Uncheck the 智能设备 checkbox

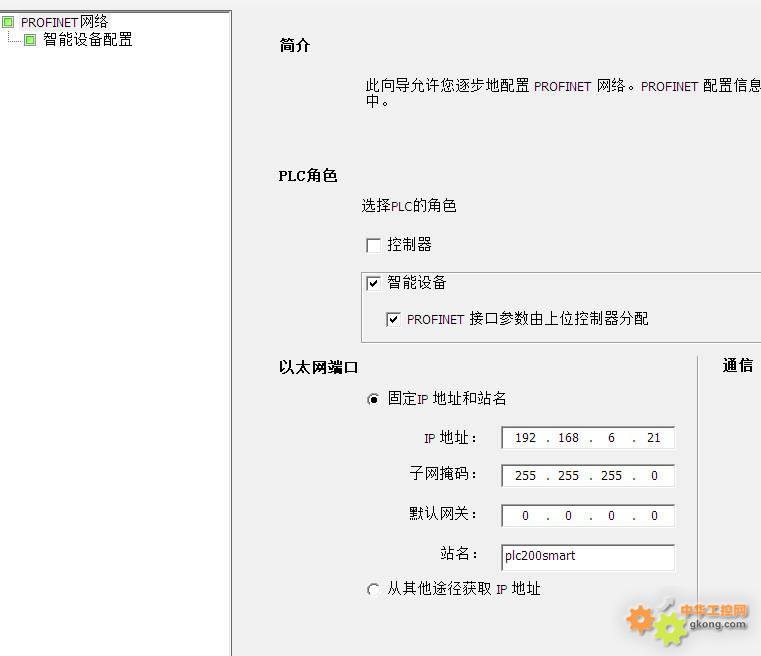click(374, 283)
